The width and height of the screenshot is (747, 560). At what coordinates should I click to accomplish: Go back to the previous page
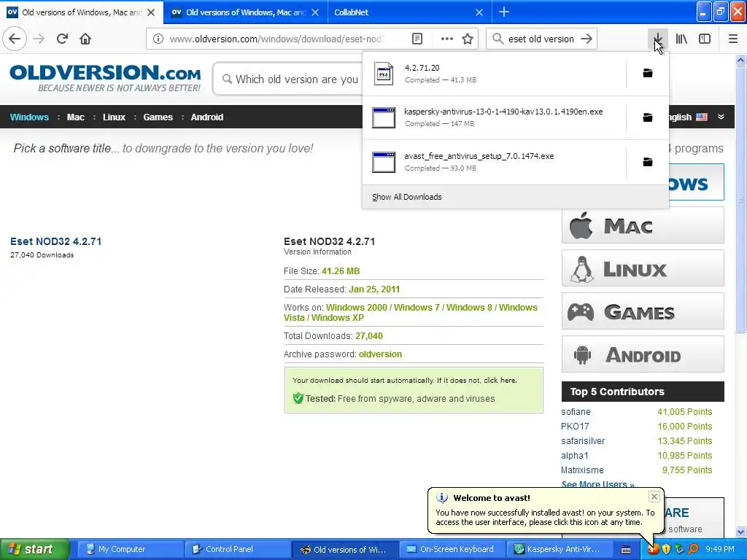(15, 39)
